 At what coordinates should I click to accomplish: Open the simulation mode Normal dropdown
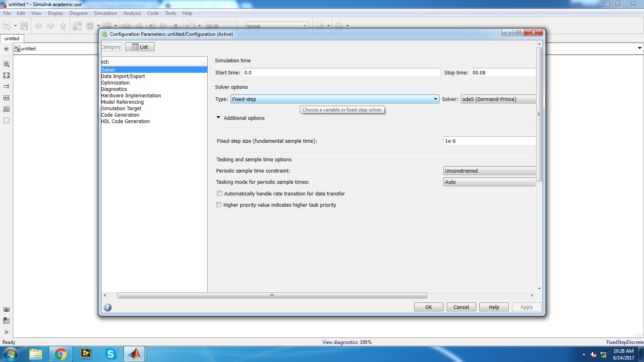pos(277,25)
